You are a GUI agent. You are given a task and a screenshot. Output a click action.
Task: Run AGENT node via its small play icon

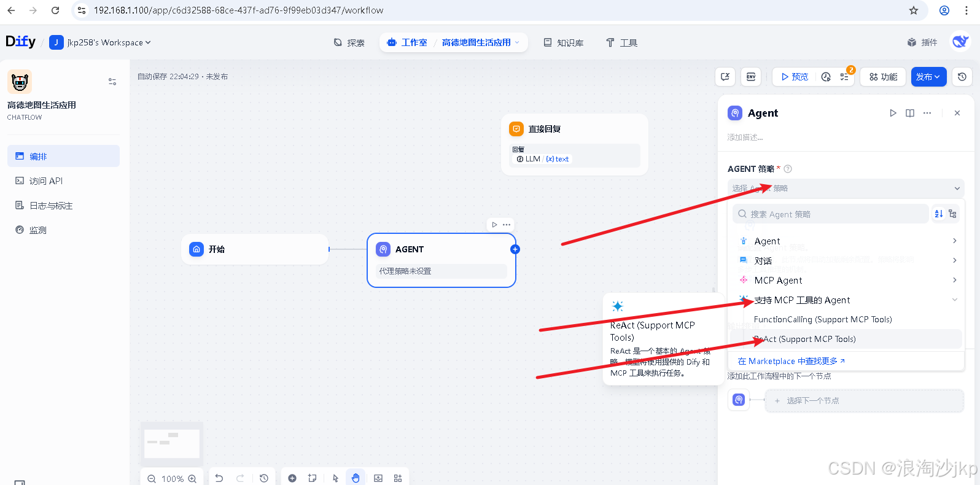pyautogui.click(x=494, y=225)
